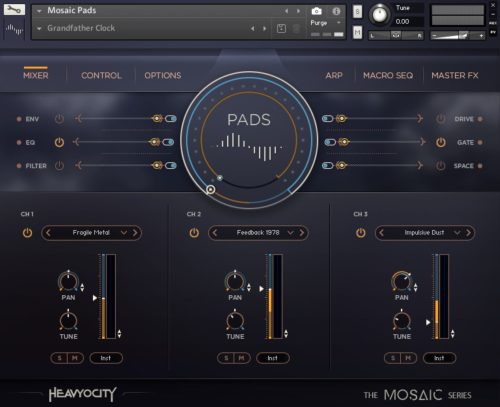
Task: Select previous source for CH 1
Action: pyautogui.click(x=48, y=233)
